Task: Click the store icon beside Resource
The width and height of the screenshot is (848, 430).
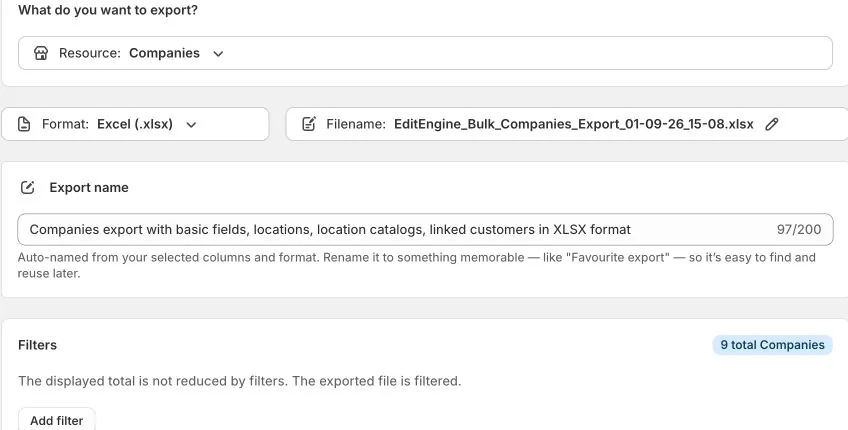Action: [41, 53]
